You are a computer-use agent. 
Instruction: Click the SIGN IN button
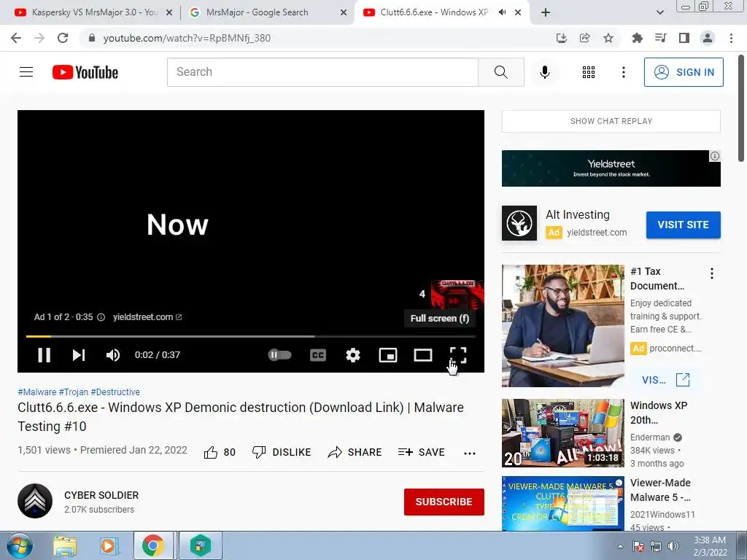pyautogui.click(x=684, y=72)
